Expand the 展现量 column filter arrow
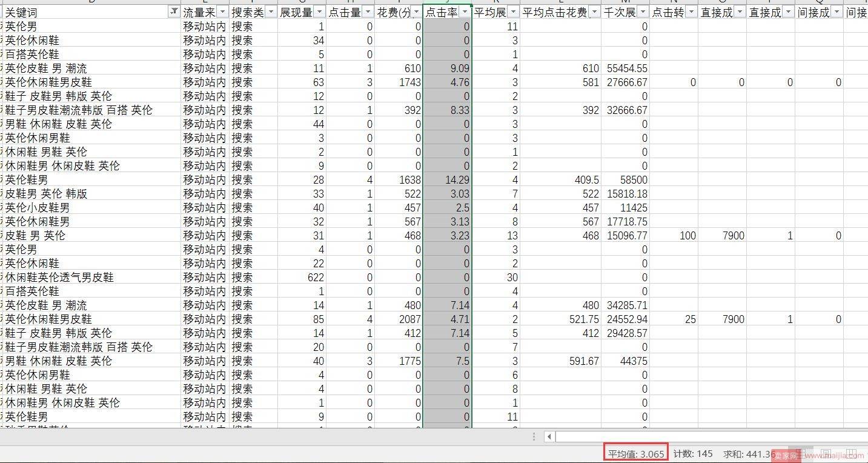Image resolution: width=868 pixels, height=463 pixels. point(319,12)
